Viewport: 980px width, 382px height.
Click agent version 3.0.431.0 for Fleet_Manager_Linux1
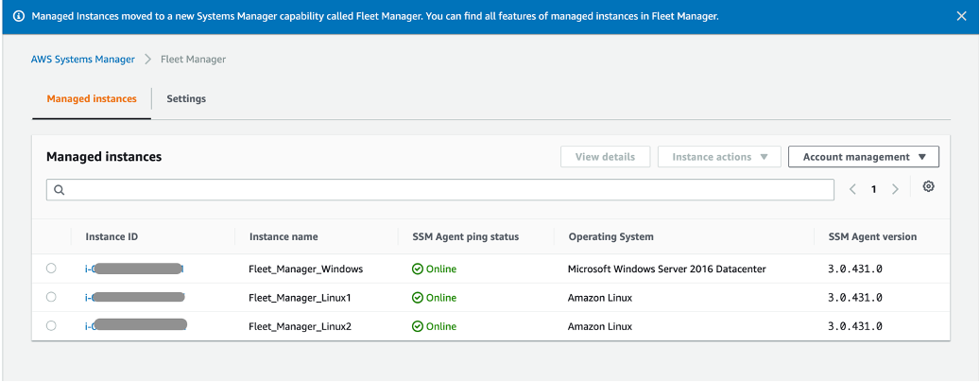click(855, 298)
